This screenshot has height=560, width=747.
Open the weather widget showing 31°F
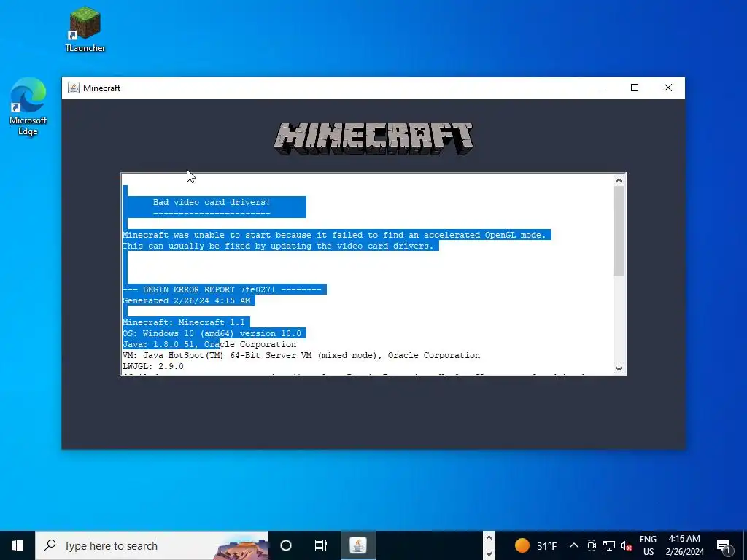point(536,545)
